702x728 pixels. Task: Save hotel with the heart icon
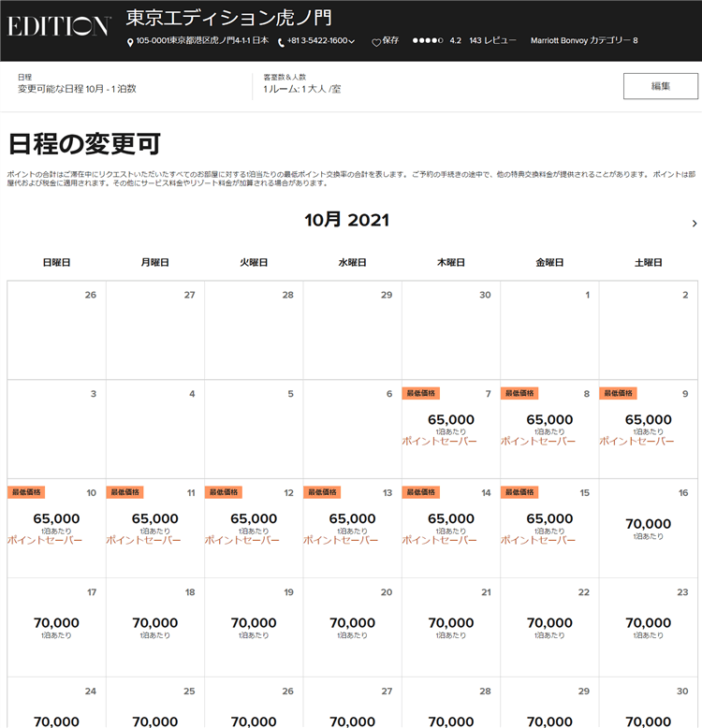376,42
